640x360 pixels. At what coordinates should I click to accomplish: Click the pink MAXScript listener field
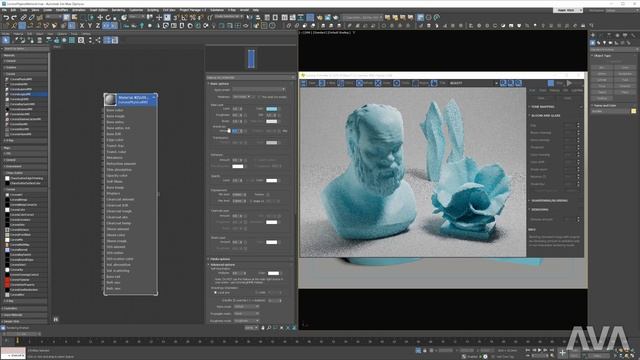coord(13,351)
